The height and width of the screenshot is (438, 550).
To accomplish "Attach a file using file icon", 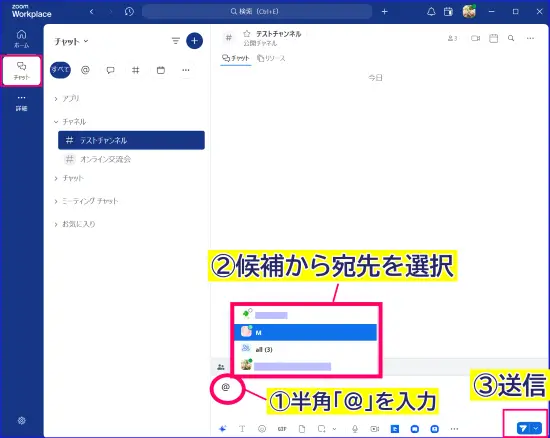I will pos(302,429).
